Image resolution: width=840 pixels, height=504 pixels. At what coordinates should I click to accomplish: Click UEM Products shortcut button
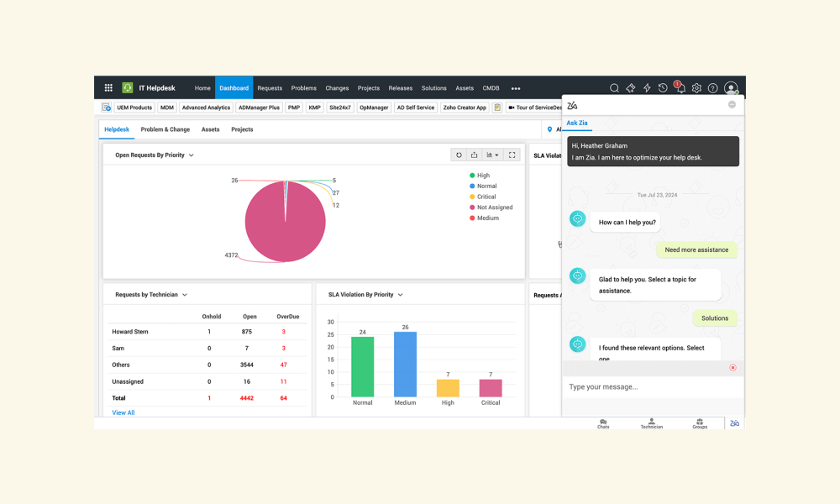click(x=134, y=108)
